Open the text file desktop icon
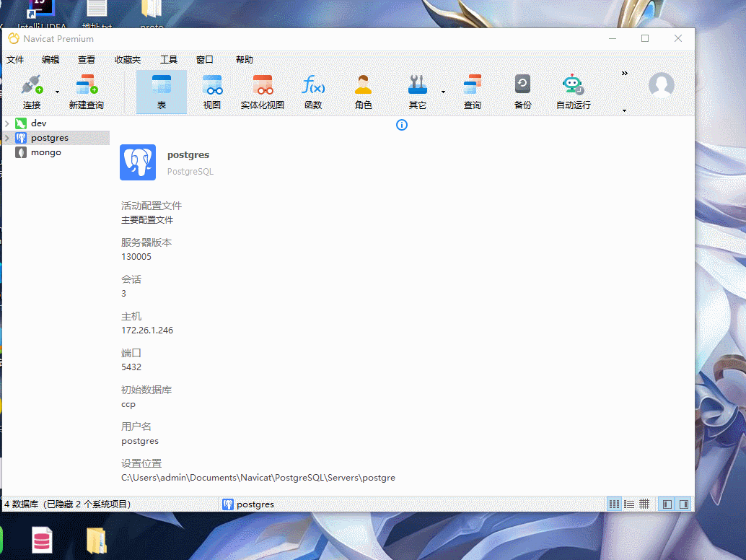This screenshot has height=560, width=746. pyautogui.click(x=97, y=13)
